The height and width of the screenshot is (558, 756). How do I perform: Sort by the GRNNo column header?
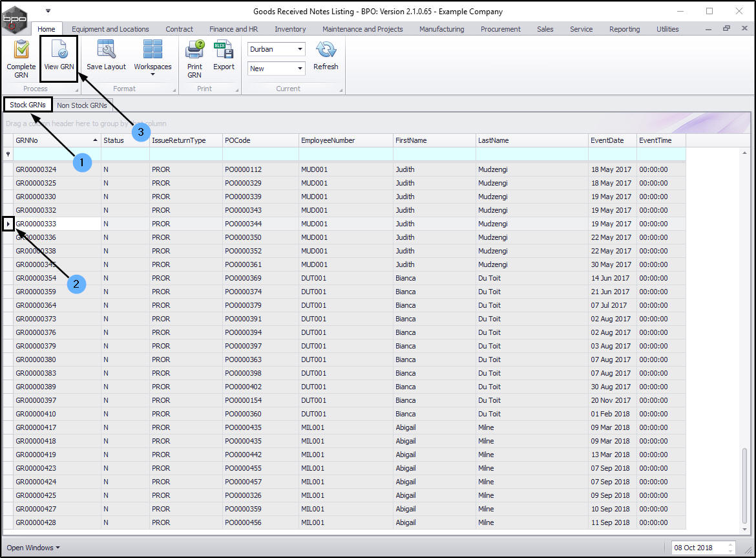pyautogui.click(x=52, y=140)
